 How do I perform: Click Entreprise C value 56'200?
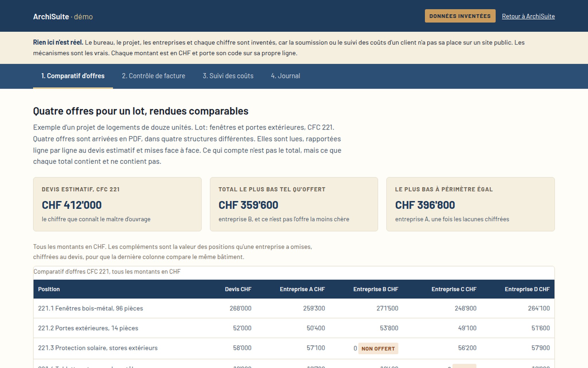[467, 348]
